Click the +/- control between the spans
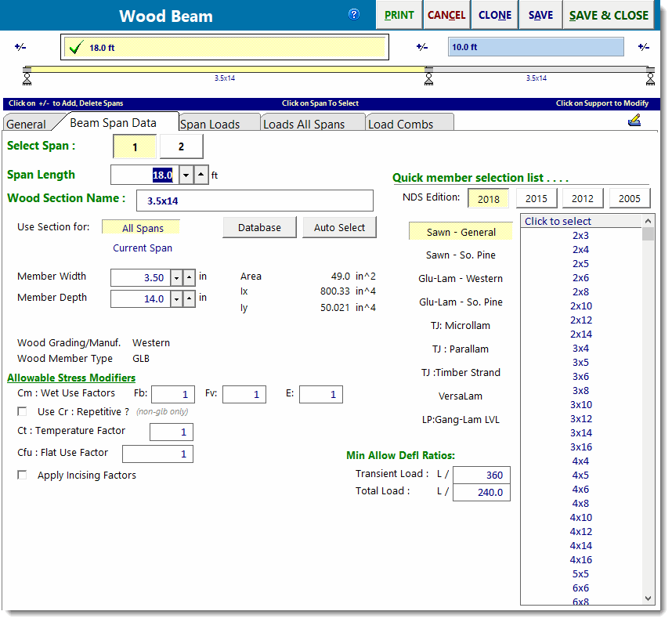This screenshot has height=622, width=672. click(x=421, y=47)
